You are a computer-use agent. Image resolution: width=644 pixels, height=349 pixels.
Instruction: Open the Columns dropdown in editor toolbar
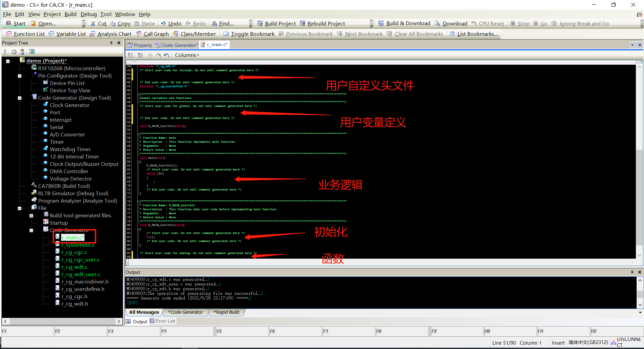click(x=187, y=55)
